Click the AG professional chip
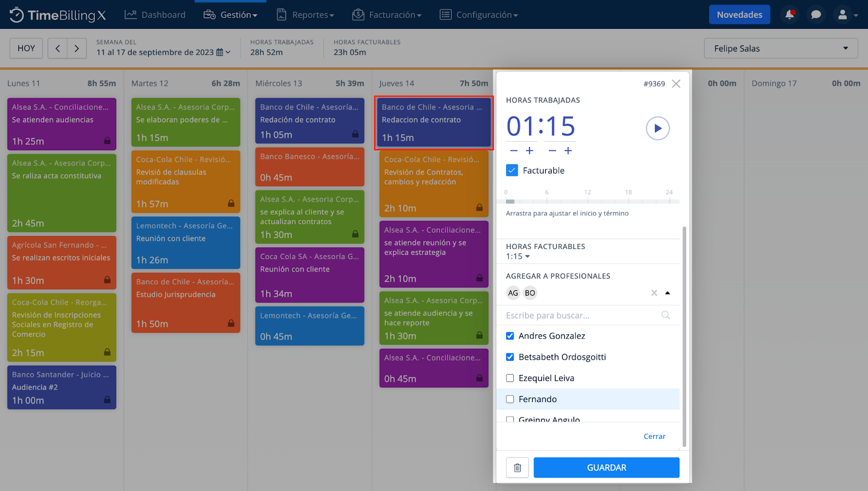Image resolution: width=868 pixels, height=491 pixels. [513, 293]
